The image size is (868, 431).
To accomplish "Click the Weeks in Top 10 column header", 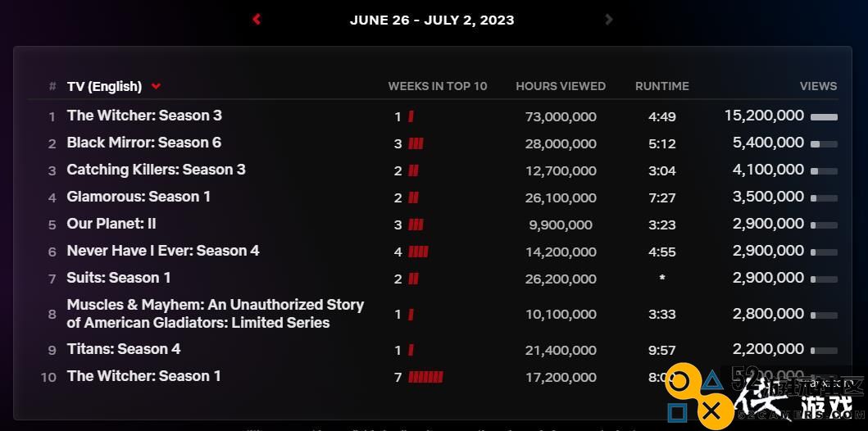I will [438, 86].
